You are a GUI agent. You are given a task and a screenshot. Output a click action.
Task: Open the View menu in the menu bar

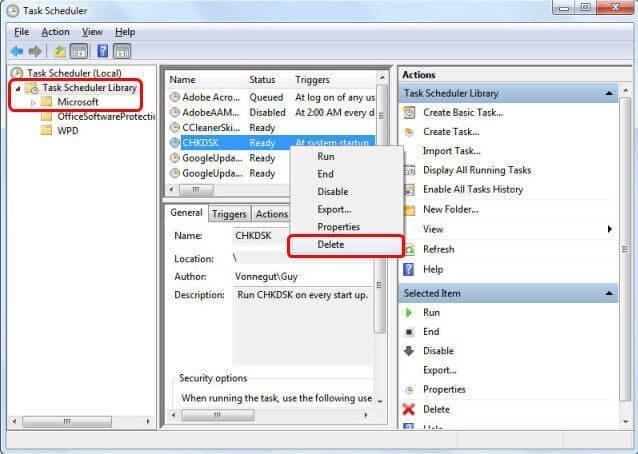tap(92, 32)
